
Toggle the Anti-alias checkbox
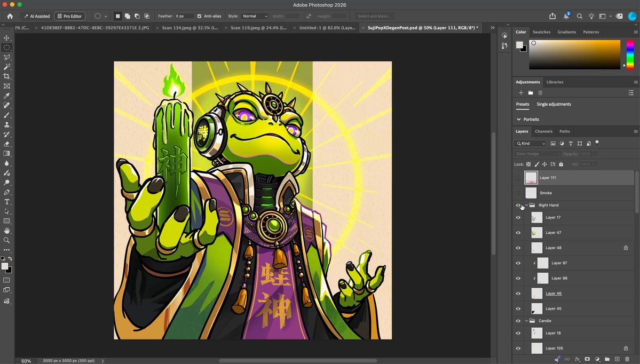(x=199, y=17)
